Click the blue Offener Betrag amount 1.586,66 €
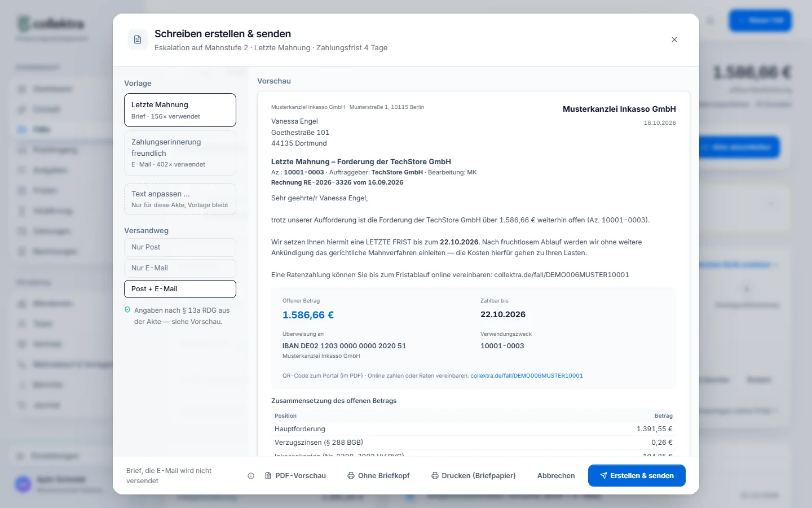The image size is (812, 508). [308, 316]
